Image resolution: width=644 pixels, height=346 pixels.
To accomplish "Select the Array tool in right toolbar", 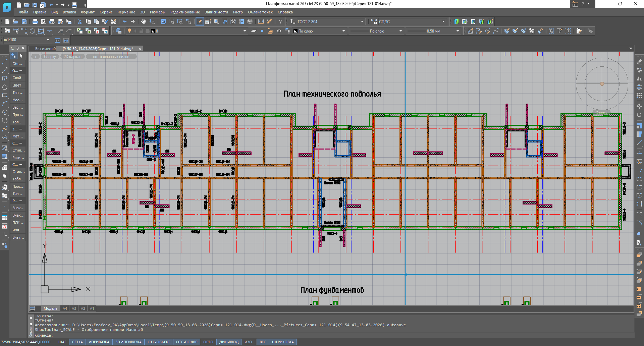I will tap(639, 95).
